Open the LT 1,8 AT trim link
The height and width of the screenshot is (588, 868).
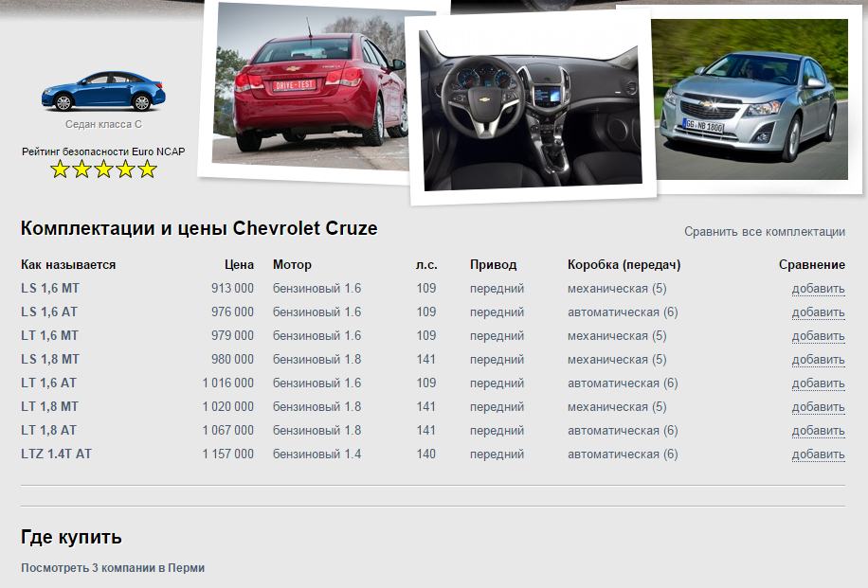pyautogui.click(x=48, y=431)
